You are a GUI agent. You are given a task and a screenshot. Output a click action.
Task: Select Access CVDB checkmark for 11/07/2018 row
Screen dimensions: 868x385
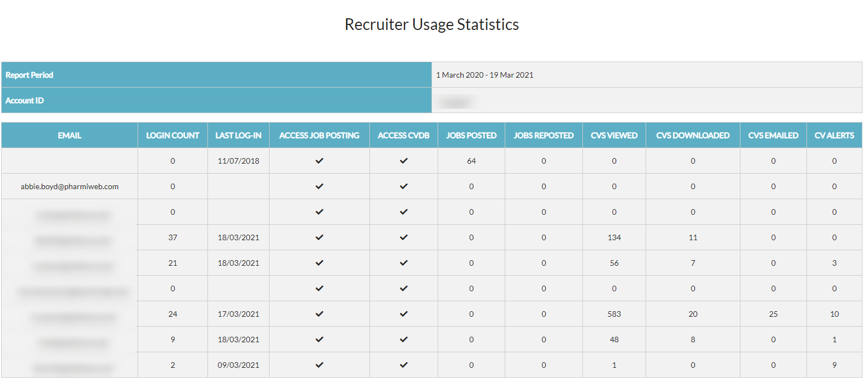(x=404, y=161)
